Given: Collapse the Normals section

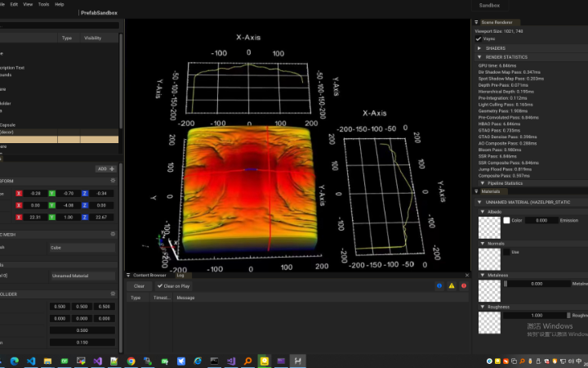Looking at the screenshot, I should click(483, 244).
